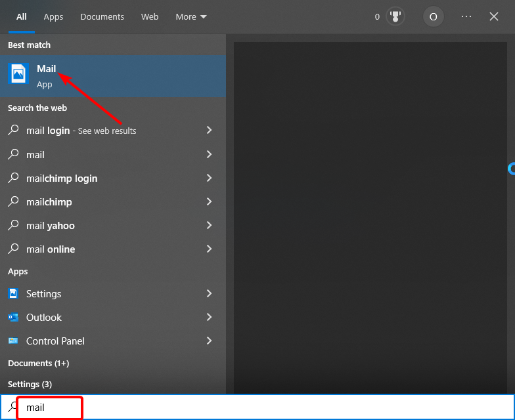This screenshot has width=515, height=420.
Task: Switch to the All tab
Action: [x=21, y=17]
